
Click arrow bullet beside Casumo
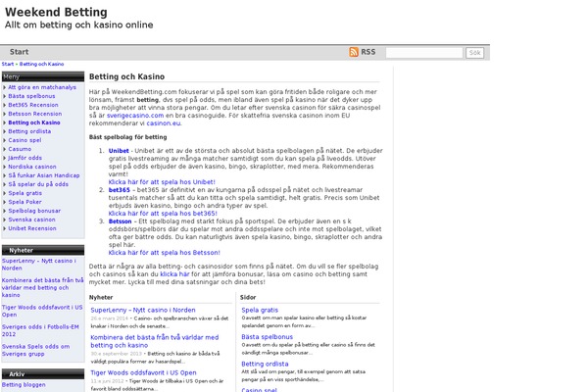point(5,149)
